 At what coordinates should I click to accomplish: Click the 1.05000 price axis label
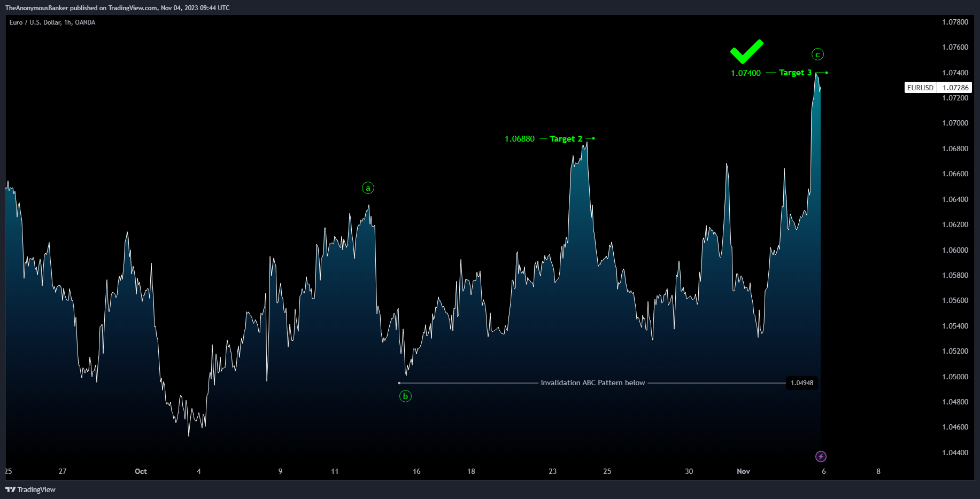[x=955, y=377]
